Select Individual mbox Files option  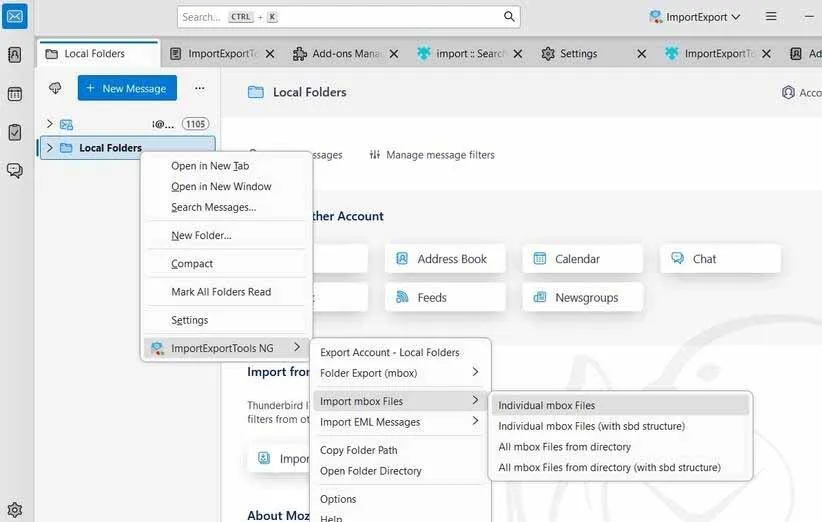click(x=546, y=405)
